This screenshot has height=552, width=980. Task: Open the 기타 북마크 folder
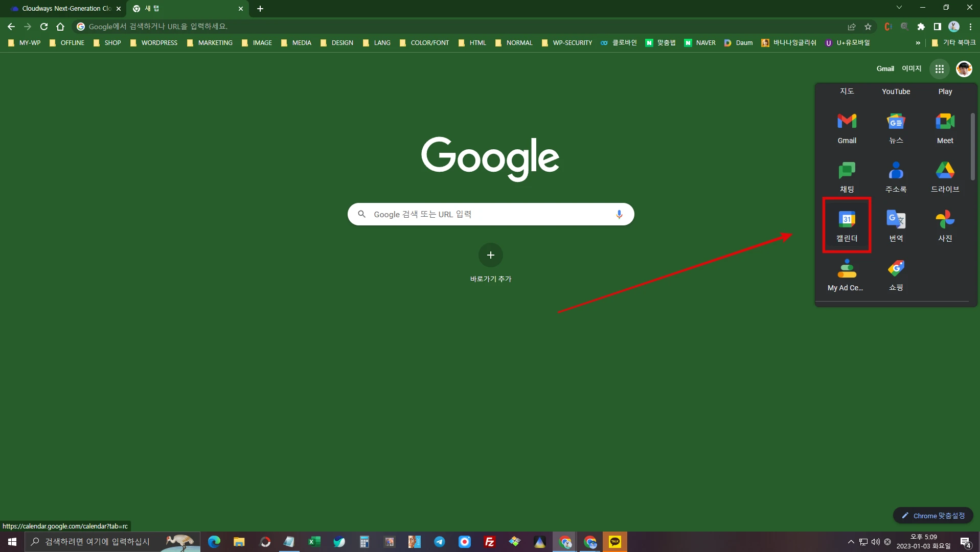click(x=953, y=43)
